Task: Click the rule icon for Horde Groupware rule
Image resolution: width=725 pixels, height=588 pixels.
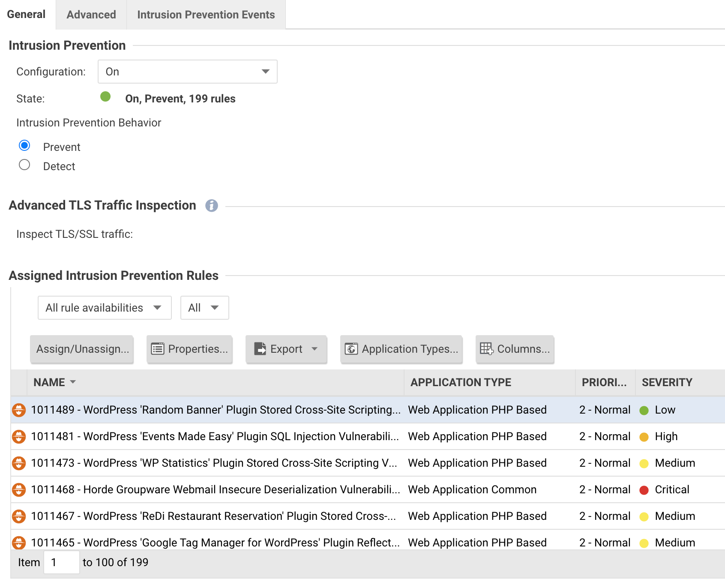Action: click(19, 490)
